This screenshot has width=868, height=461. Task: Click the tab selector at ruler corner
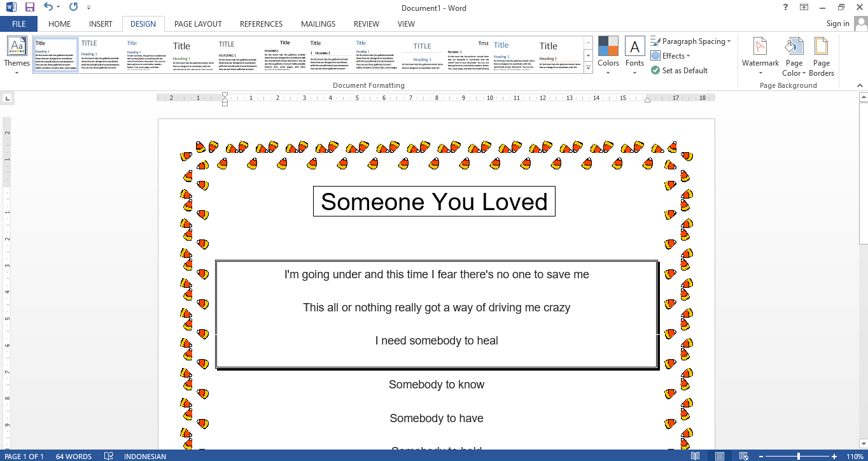click(7, 98)
